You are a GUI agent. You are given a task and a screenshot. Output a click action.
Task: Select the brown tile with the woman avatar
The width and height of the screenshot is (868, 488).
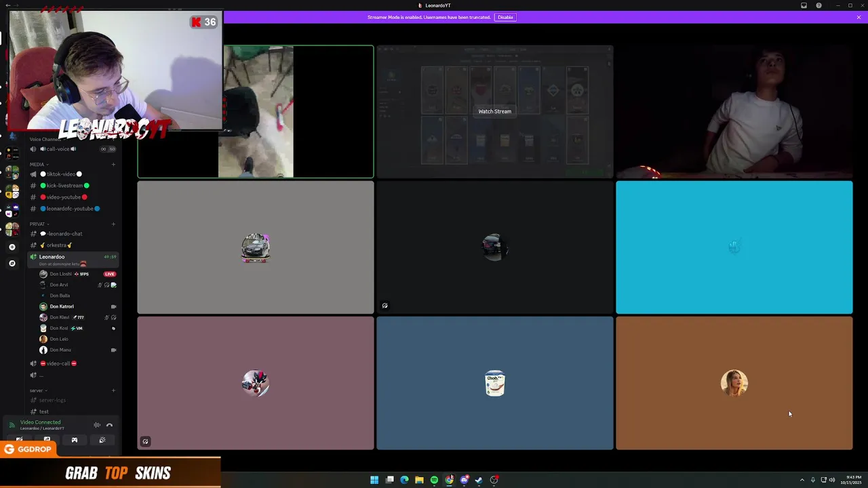[734, 383]
